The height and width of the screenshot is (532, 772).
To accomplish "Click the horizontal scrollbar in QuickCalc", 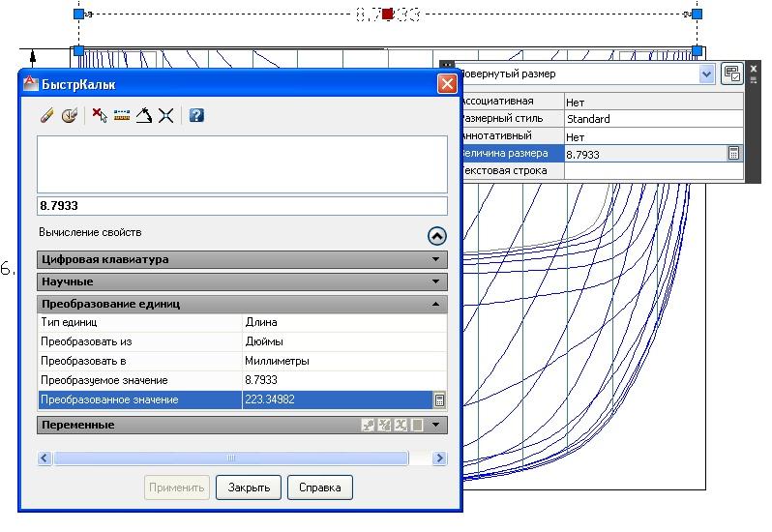I will (231, 458).
